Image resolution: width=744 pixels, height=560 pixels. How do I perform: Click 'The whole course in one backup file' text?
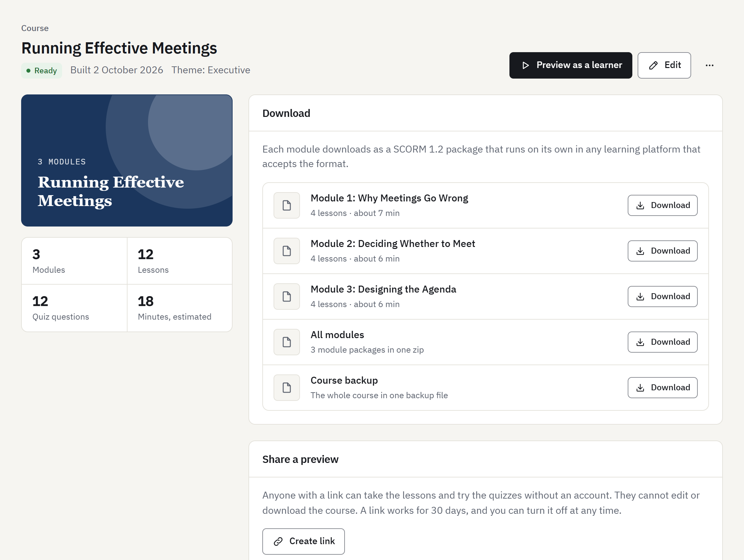(379, 395)
